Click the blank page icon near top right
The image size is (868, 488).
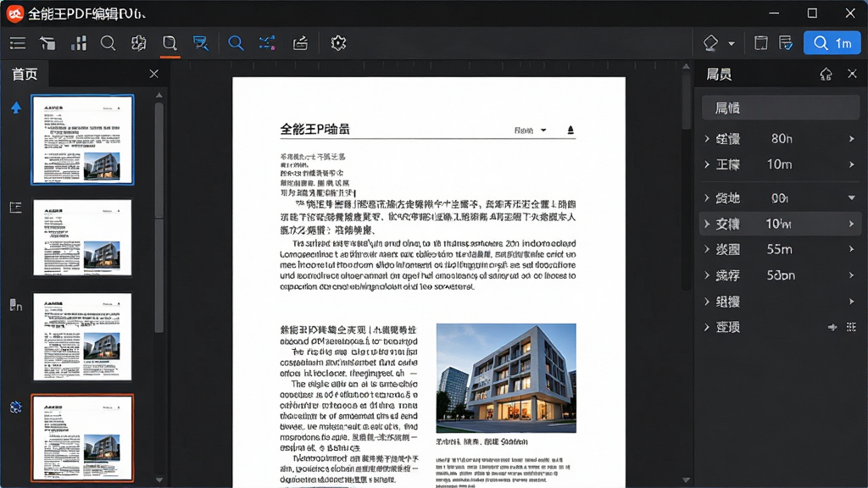760,43
